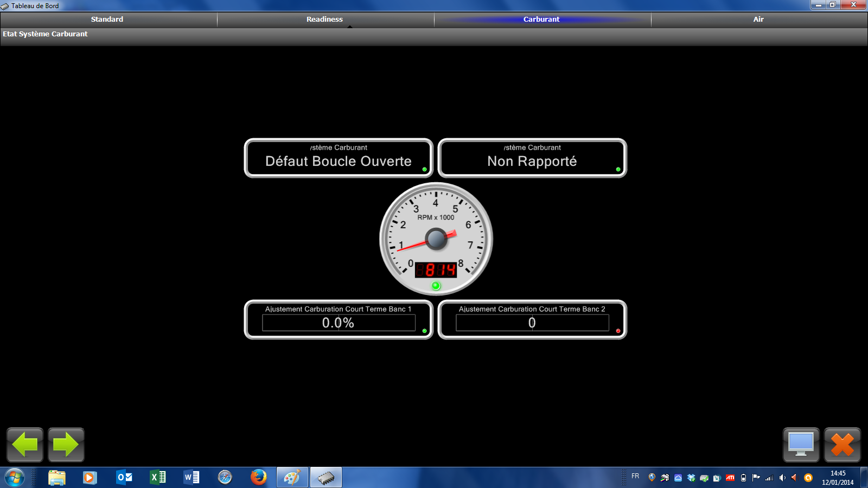The width and height of the screenshot is (868, 488).
Task: Click the orange X exit icon
Action: point(842,445)
